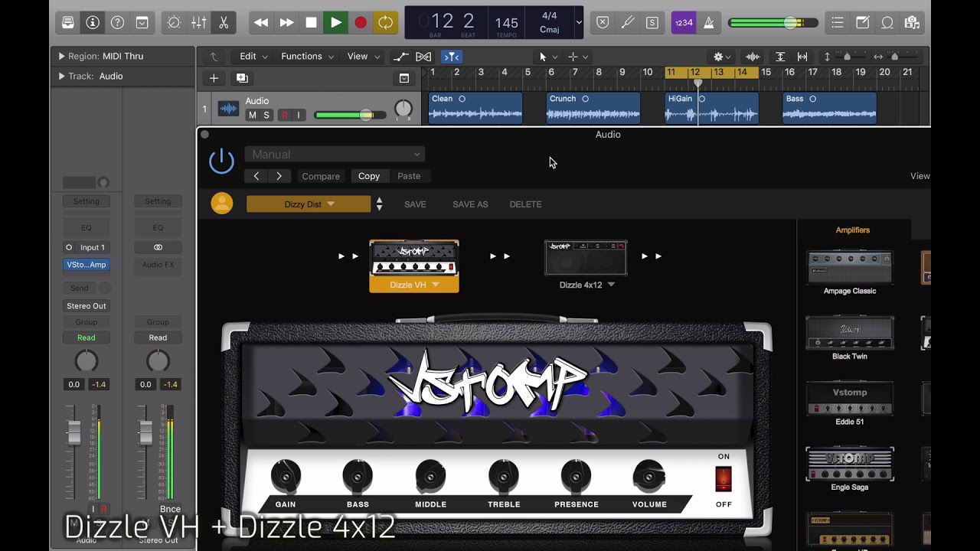Image resolution: width=980 pixels, height=551 pixels.
Task: Toggle the yellow Cycle mode button
Action: [385, 22]
